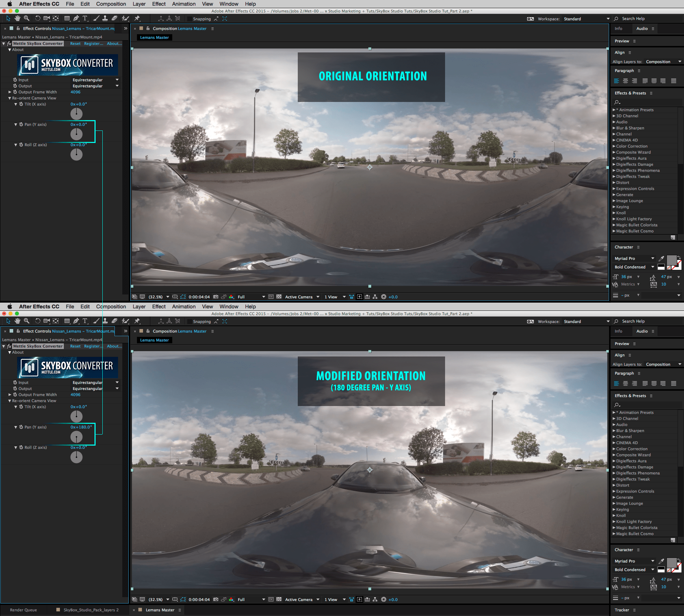684x616 pixels.
Task: Reset exposure in the Original Orientation viewer
Action: tap(384, 297)
